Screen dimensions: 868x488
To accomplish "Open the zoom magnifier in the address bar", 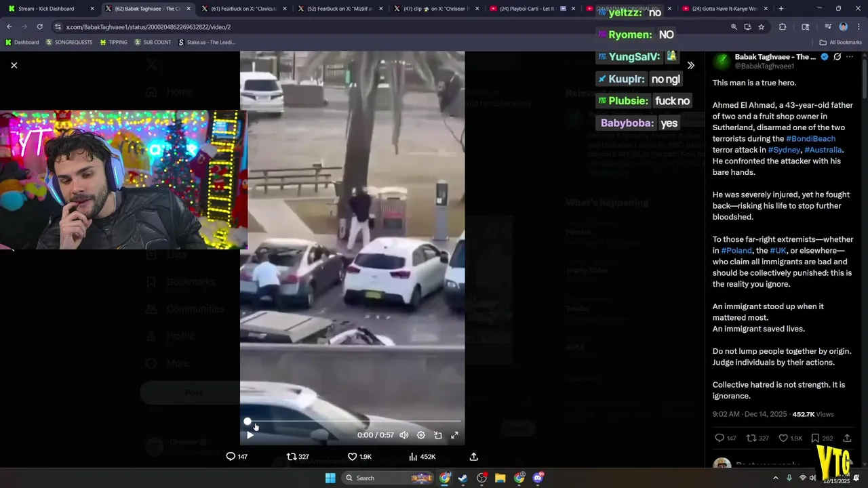I will [x=734, y=27].
